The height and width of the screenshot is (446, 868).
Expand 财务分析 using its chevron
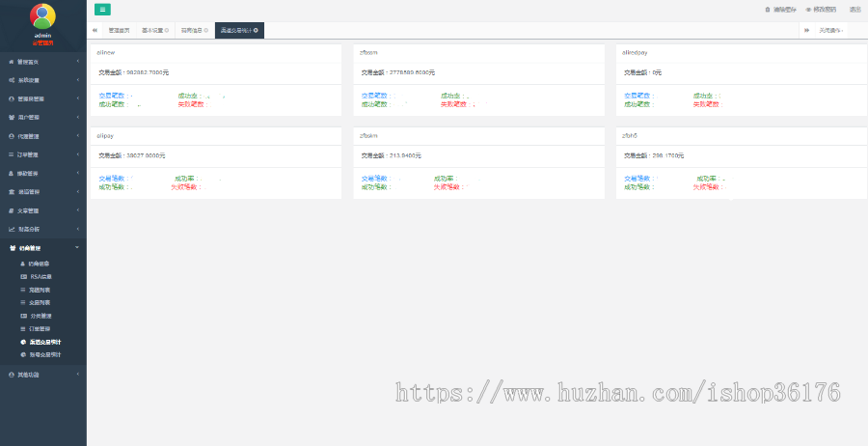pos(78,229)
